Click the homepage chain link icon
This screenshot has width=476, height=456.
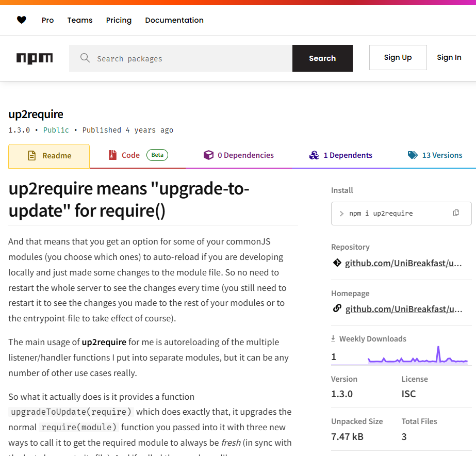(337, 308)
